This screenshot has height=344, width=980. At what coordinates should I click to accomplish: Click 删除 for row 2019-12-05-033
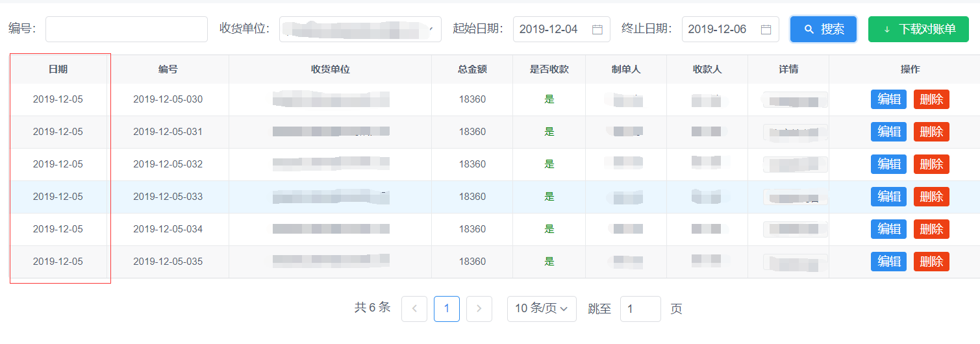click(x=931, y=197)
